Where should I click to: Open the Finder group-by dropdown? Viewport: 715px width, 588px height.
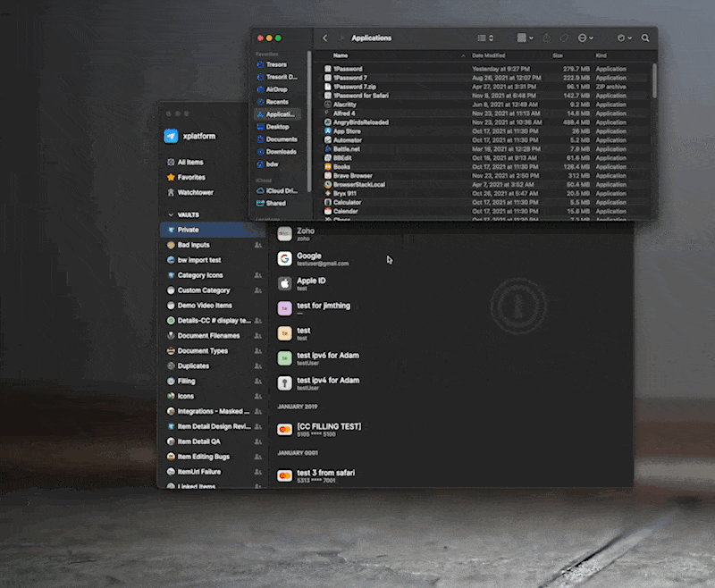526,38
